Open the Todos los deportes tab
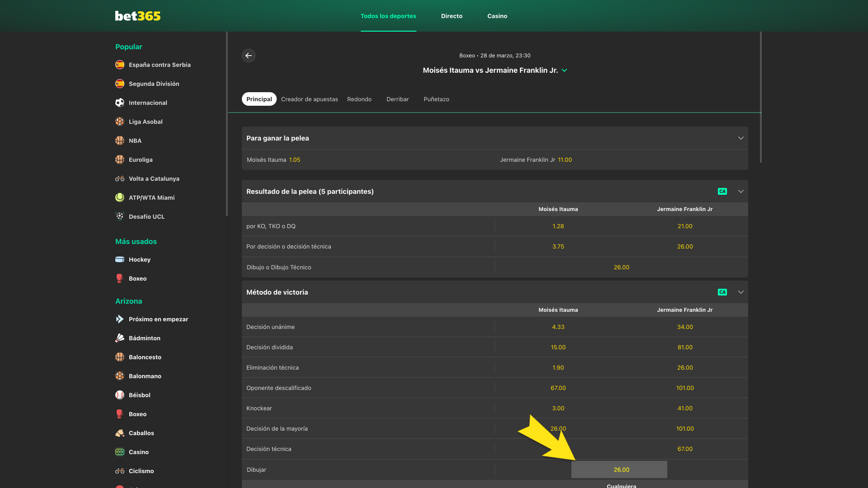Viewport: 868px width, 488px height. point(388,16)
